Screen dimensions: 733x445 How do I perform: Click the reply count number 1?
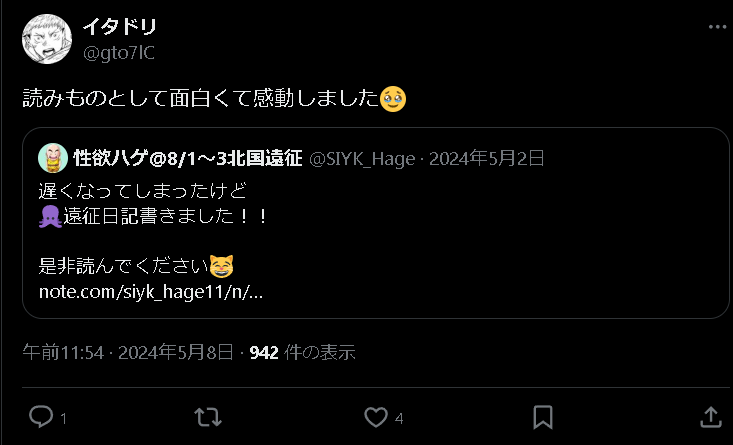point(64,418)
